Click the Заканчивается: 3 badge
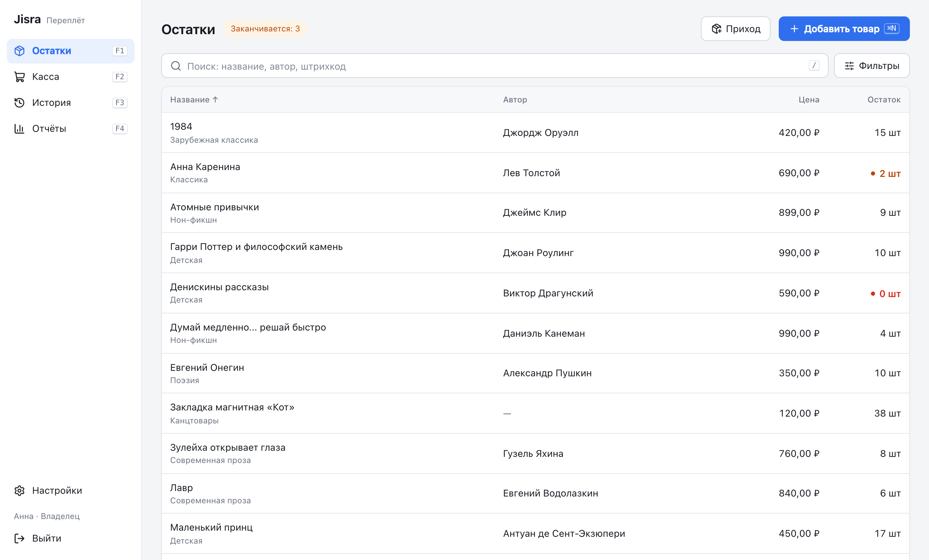Screen dimensions: 929x560 (265, 29)
